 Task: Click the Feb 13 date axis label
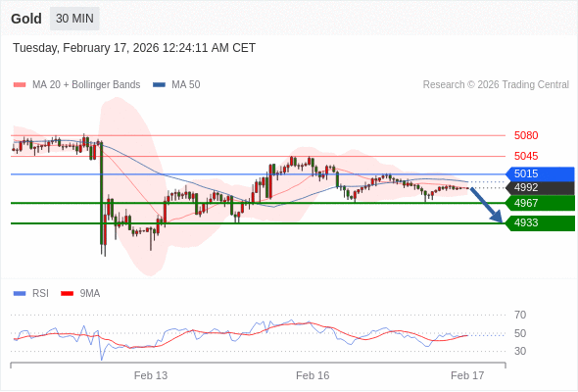(x=151, y=375)
